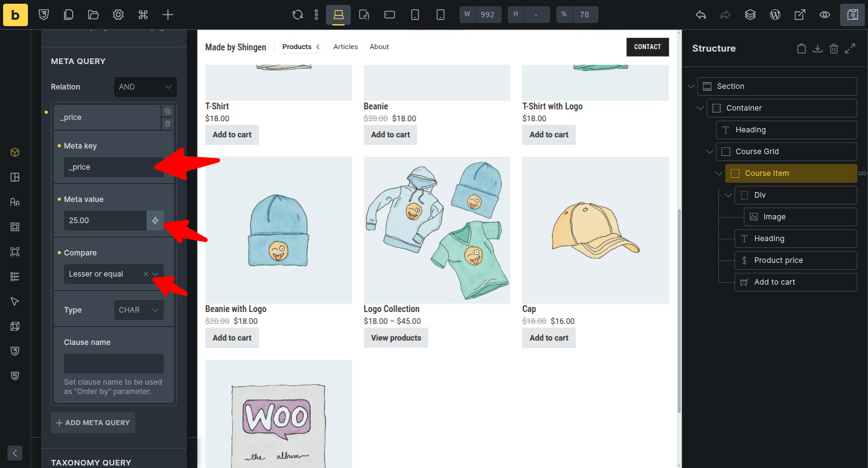Click the undo arrow icon
The height and width of the screenshot is (468, 868).
coord(700,14)
